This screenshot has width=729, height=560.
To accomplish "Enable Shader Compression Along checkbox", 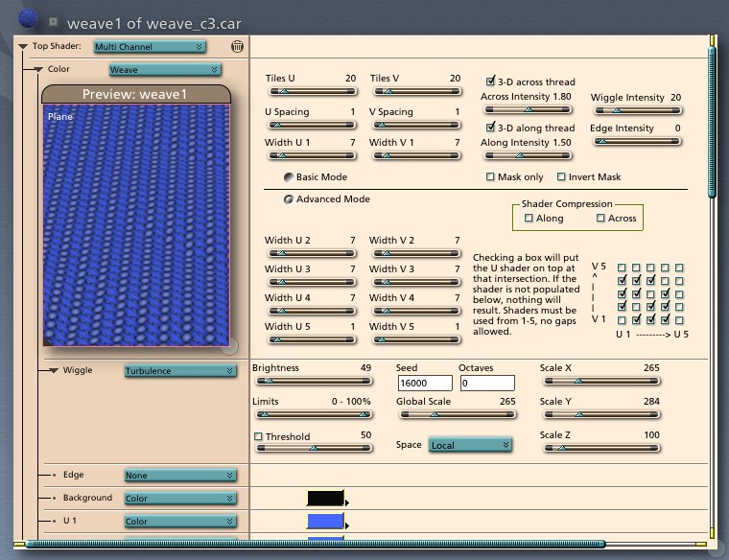I will tap(529, 219).
